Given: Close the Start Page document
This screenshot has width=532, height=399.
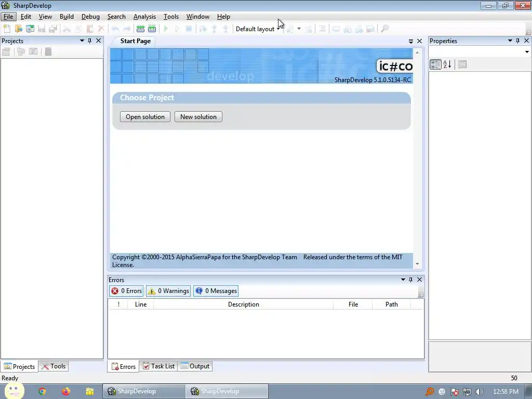Looking at the screenshot, I should tap(419, 41).
